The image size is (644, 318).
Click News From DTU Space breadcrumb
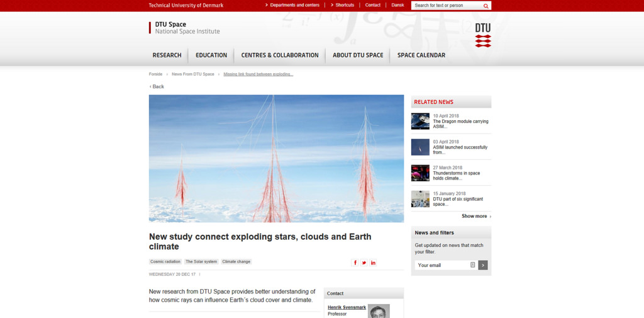point(193,74)
